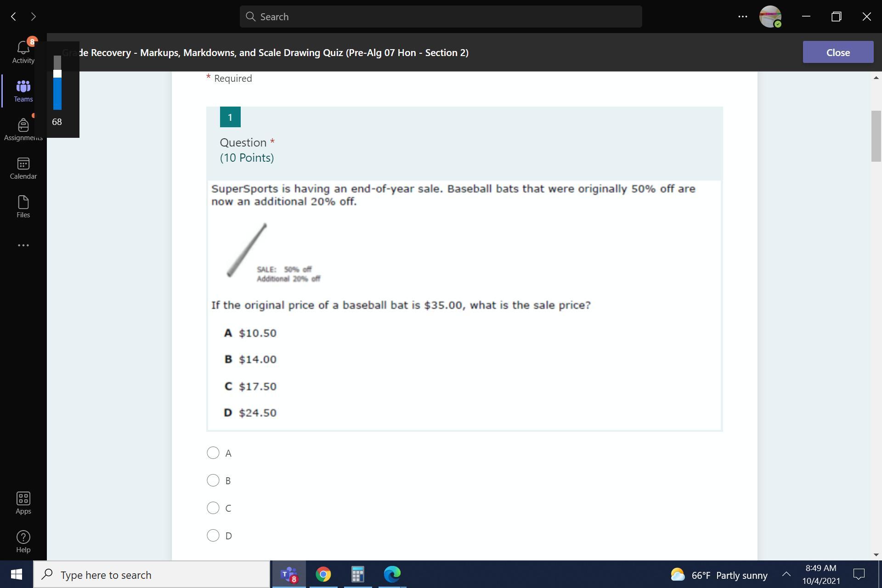
Task: Select answer option A
Action: click(213, 453)
